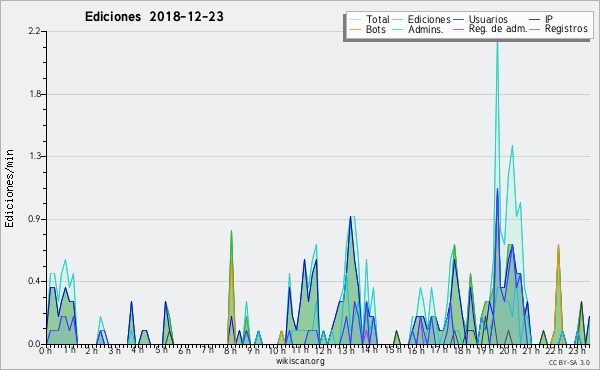Screen dimensions: 600x370
Task: Click the Usuarios blue legend line
Action: click(458, 20)
